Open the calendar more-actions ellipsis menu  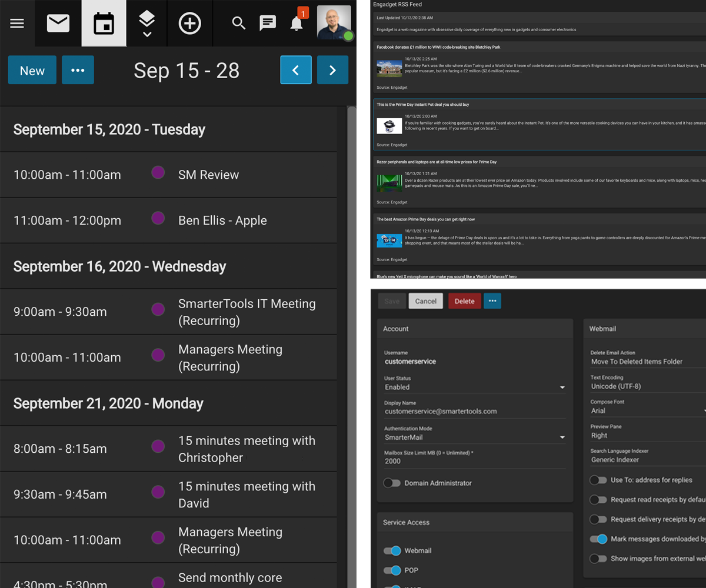coord(78,70)
